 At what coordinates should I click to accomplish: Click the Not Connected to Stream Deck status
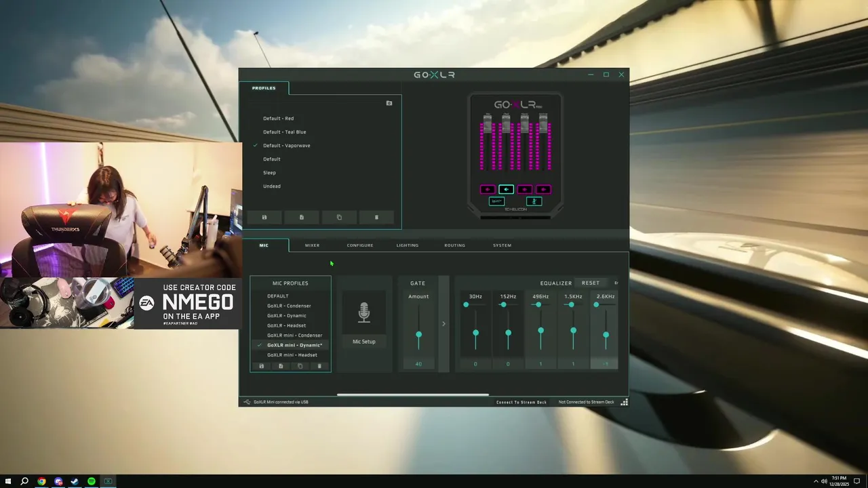point(586,402)
